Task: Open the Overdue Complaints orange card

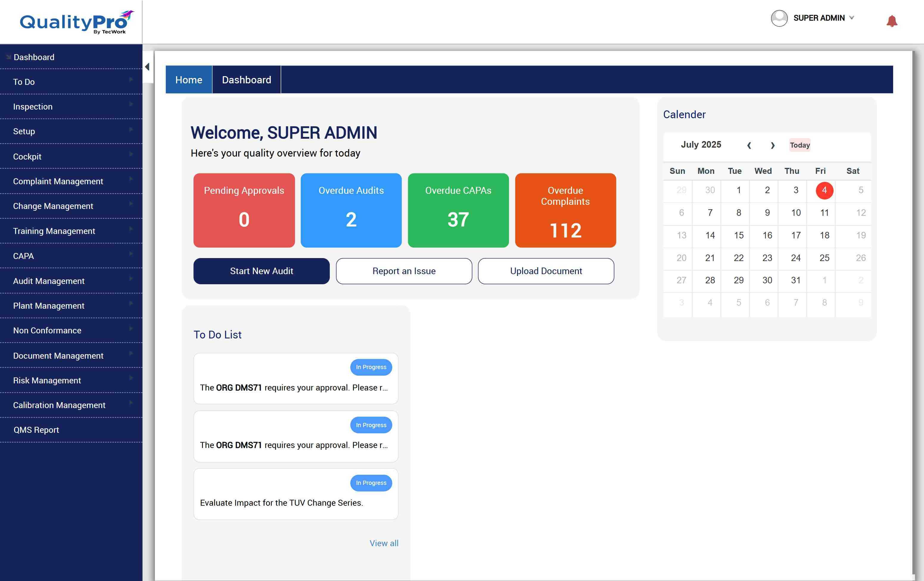Action: tap(565, 210)
